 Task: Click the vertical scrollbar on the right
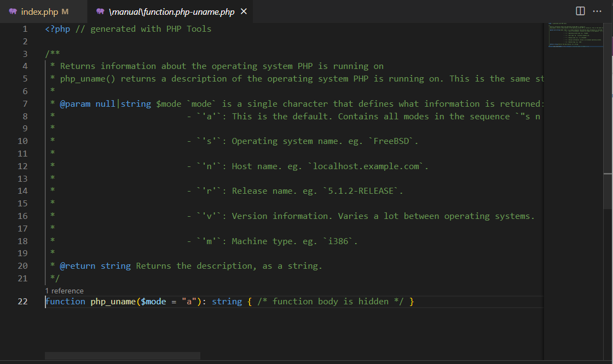(608, 117)
